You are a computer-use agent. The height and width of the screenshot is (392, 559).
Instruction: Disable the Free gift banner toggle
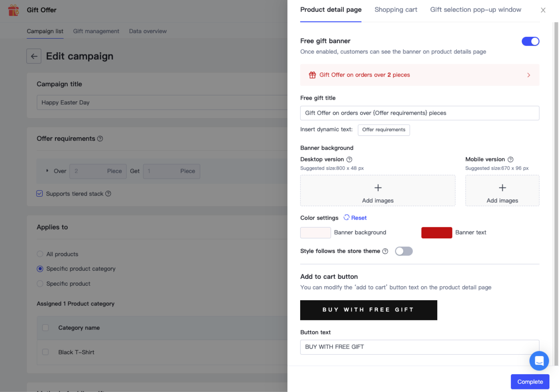pyautogui.click(x=530, y=41)
